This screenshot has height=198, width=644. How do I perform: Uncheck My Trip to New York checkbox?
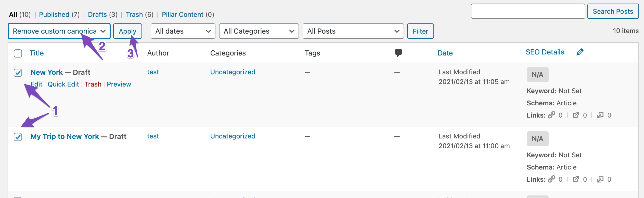(x=18, y=137)
